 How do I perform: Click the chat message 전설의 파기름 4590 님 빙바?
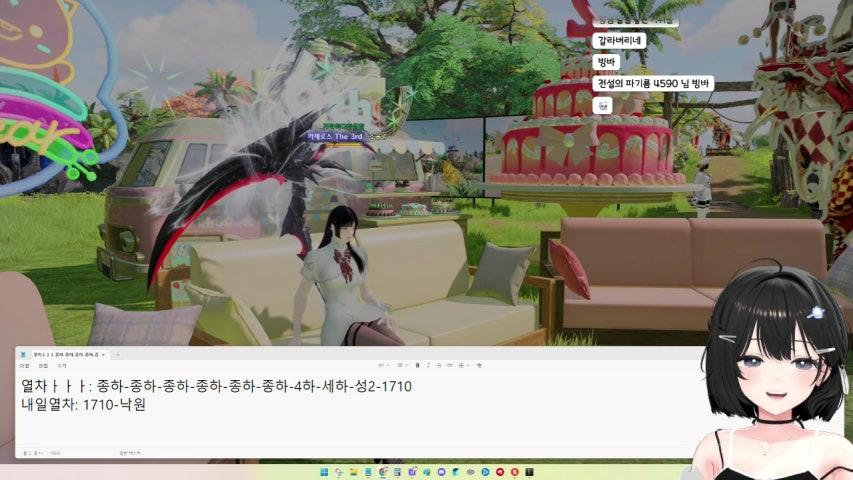coord(653,83)
